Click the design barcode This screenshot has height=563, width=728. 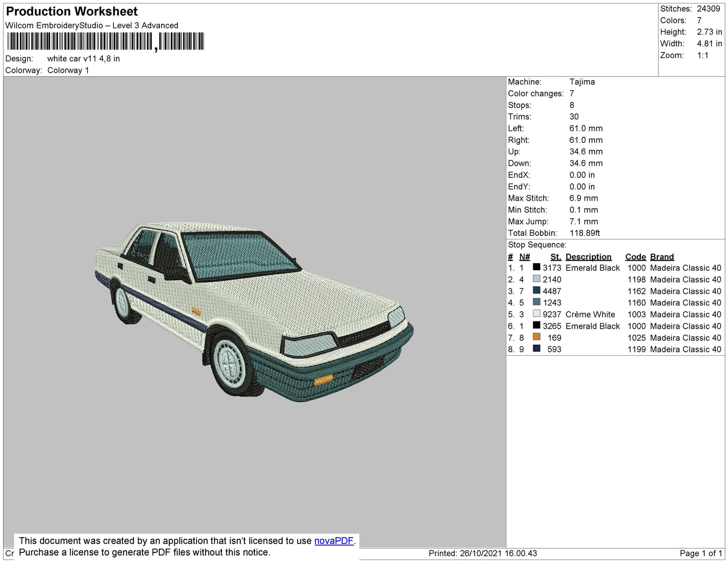105,41
